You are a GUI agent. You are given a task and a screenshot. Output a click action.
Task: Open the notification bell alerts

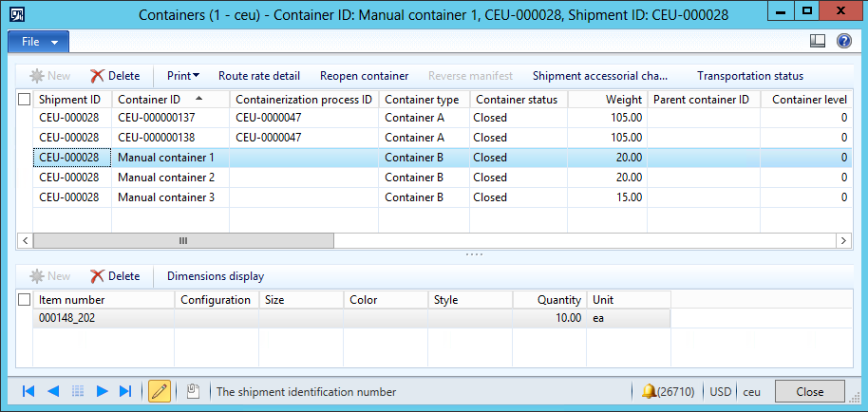coord(650,391)
